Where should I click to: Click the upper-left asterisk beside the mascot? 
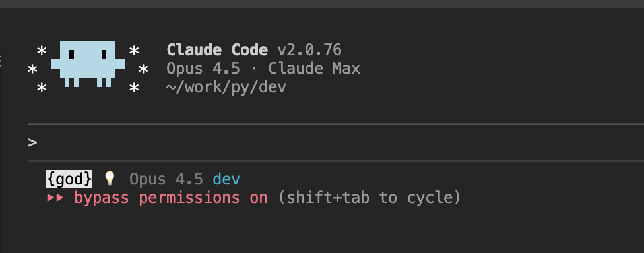point(42,52)
